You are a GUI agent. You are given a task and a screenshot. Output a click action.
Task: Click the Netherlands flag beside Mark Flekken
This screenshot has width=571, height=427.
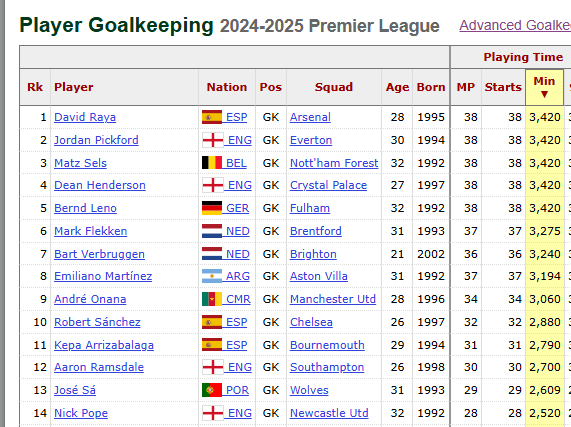pos(212,231)
